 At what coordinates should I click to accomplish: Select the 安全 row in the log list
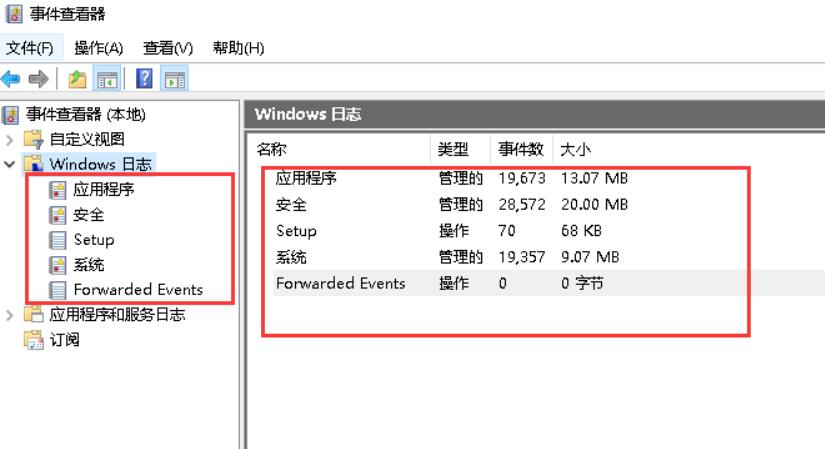point(452,204)
